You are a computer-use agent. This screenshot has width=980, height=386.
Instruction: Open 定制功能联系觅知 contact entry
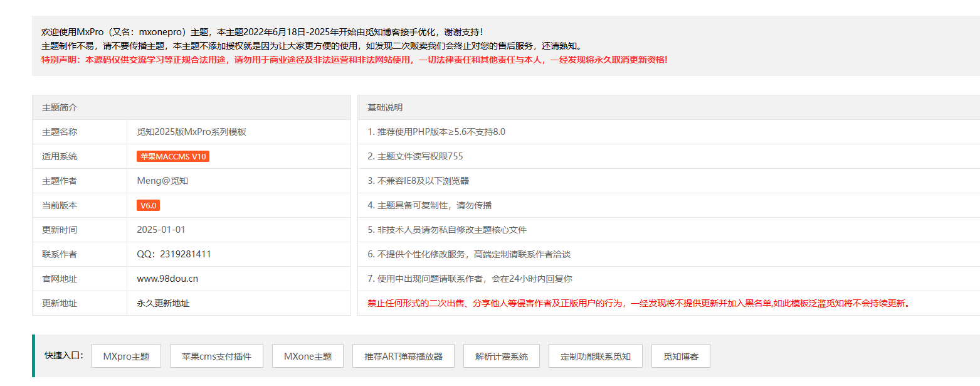click(x=595, y=355)
